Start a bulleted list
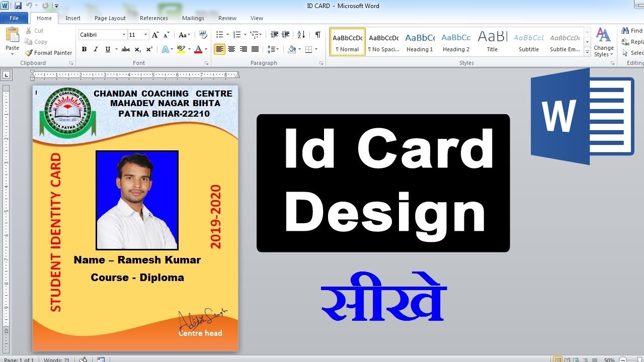 (x=219, y=35)
